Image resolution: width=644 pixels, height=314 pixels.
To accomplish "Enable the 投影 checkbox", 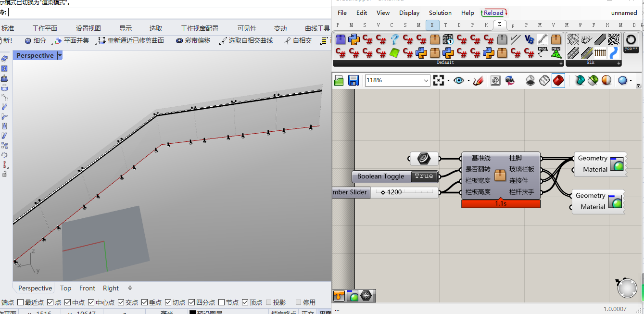I will pos(268,302).
